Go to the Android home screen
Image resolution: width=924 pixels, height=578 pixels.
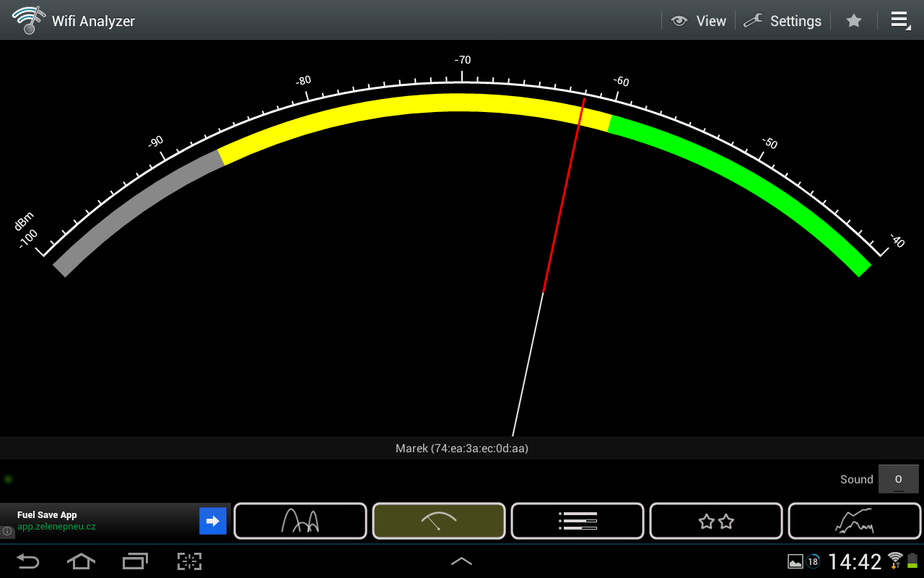[81, 561]
